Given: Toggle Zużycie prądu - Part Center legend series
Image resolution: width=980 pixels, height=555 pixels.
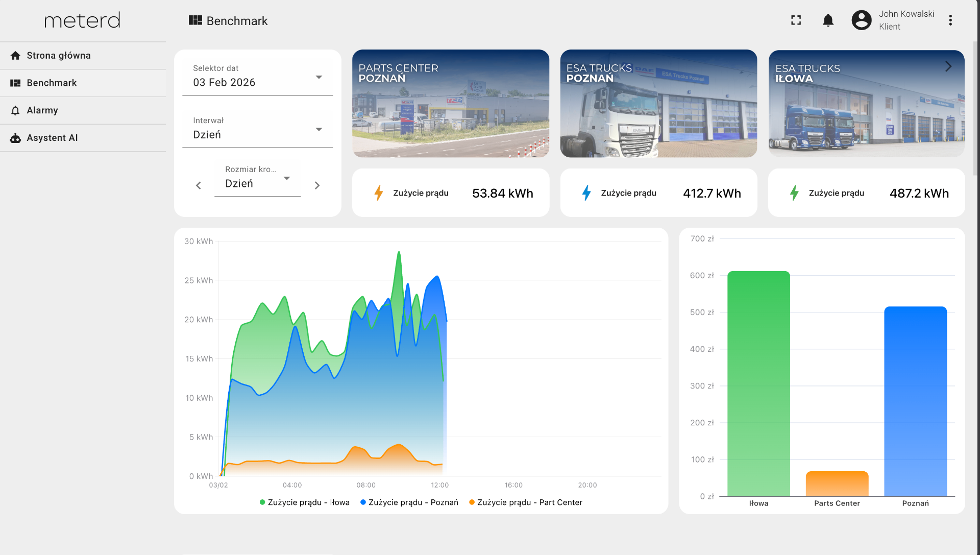Looking at the screenshot, I should (x=526, y=502).
